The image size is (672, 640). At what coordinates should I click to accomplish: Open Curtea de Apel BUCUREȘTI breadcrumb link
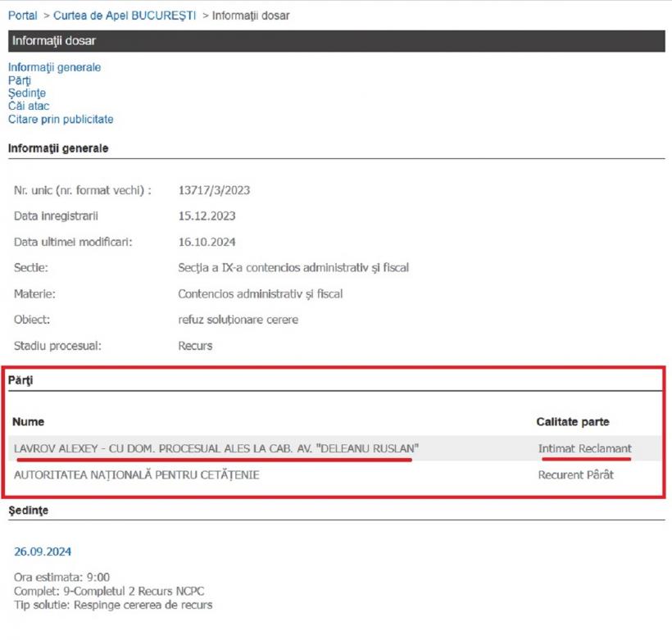coord(125,16)
